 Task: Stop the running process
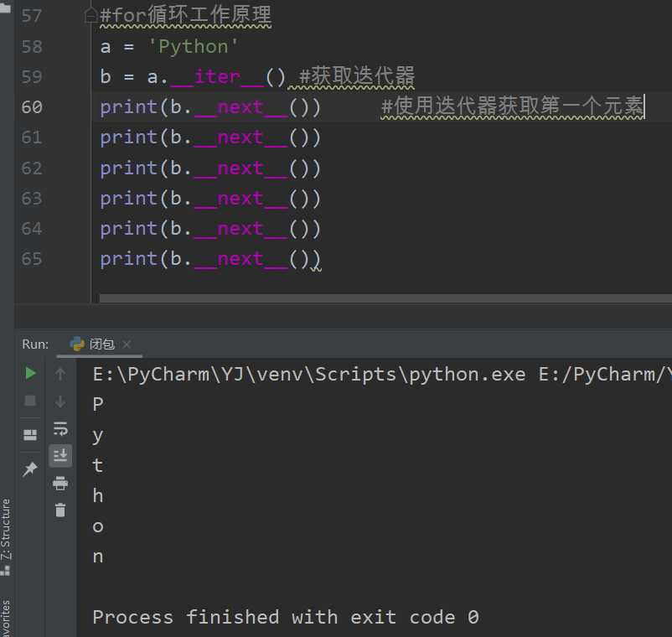click(x=30, y=401)
